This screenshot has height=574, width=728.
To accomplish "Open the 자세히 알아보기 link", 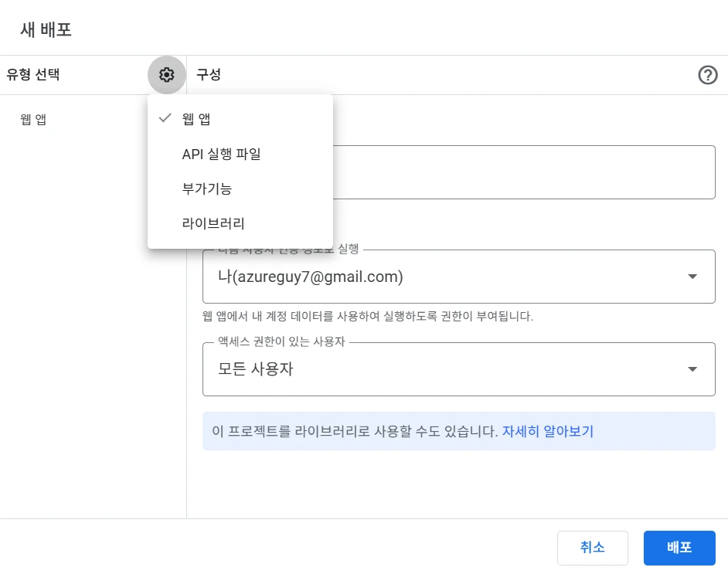I will tap(547, 431).
